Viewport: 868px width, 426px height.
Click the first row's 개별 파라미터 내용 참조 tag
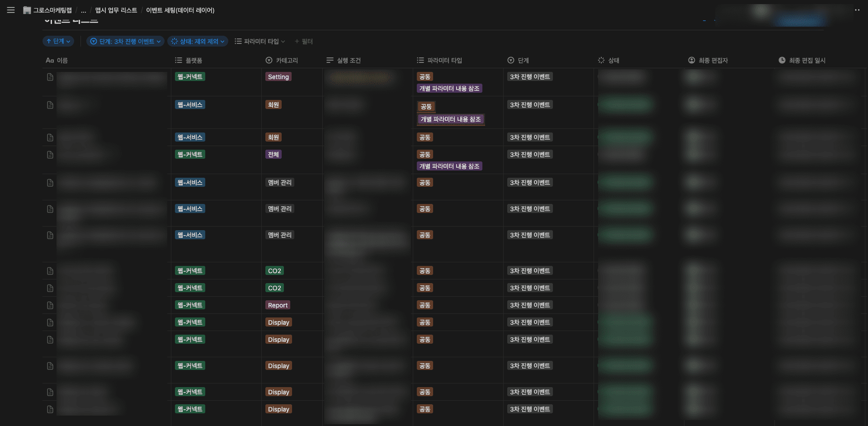(x=449, y=89)
